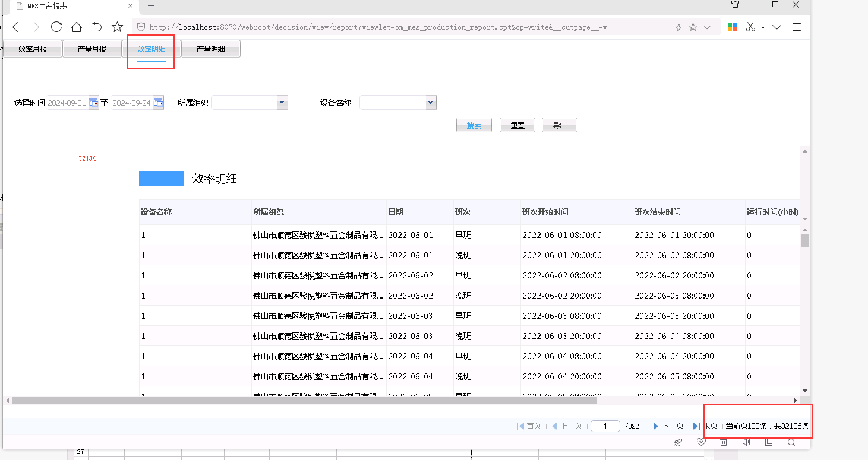Click the browser address bar URL

point(378,27)
